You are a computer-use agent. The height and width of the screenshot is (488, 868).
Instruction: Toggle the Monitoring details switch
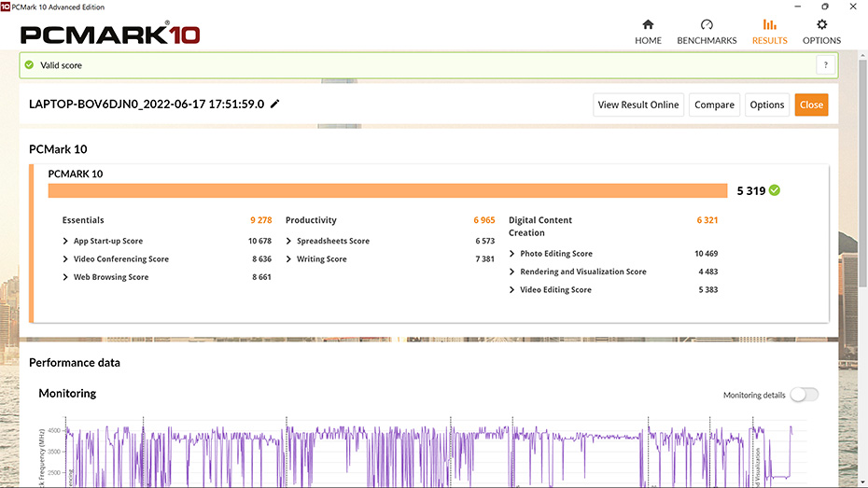click(x=804, y=395)
